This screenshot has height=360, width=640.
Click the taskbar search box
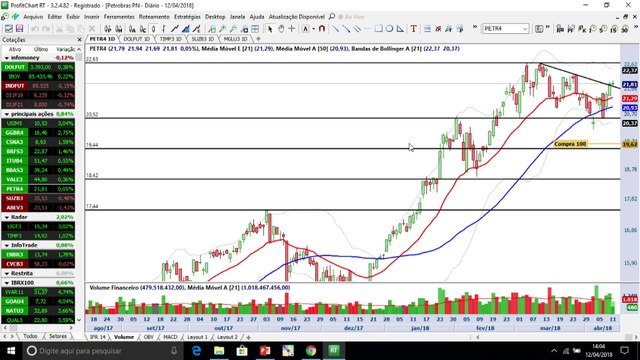102,351
